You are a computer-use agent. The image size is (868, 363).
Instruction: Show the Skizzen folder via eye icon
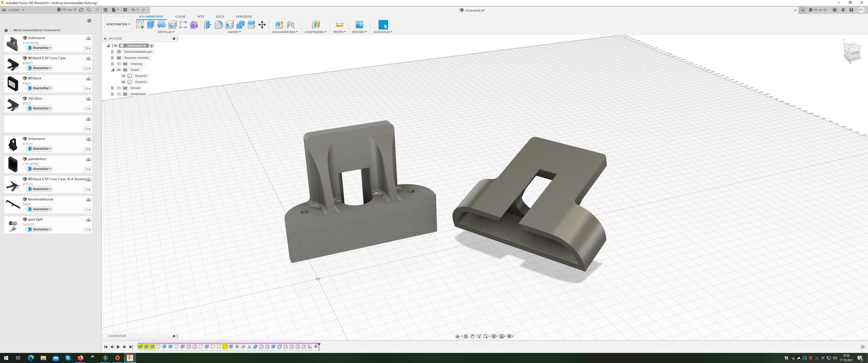pos(119,88)
